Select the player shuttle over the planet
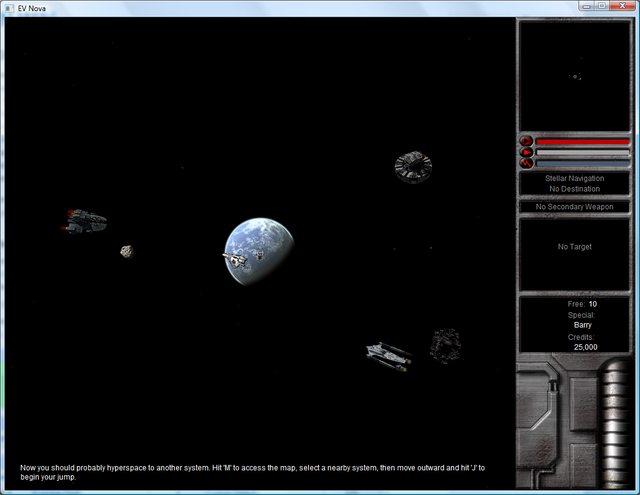The image size is (640, 495). pyautogui.click(x=235, y=258)
